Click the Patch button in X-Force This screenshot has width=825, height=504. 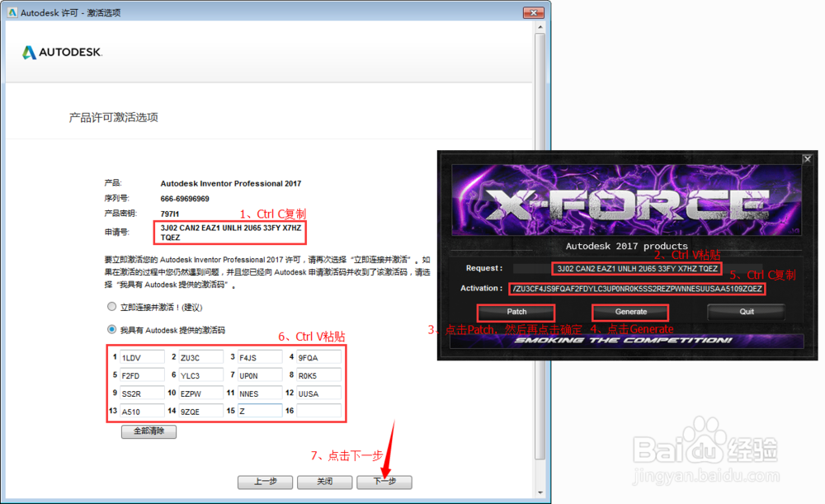coord(516,312)
